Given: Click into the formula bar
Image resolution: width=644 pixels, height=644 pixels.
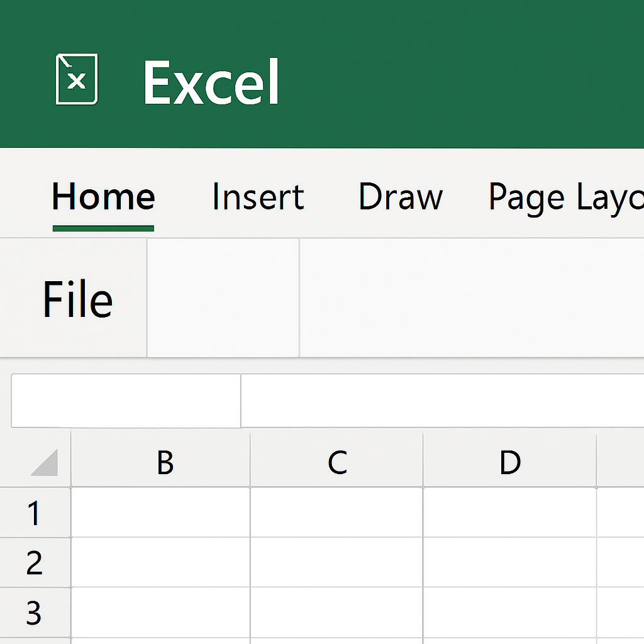Looking at the screenshot, I should click(x=442, y=401).
